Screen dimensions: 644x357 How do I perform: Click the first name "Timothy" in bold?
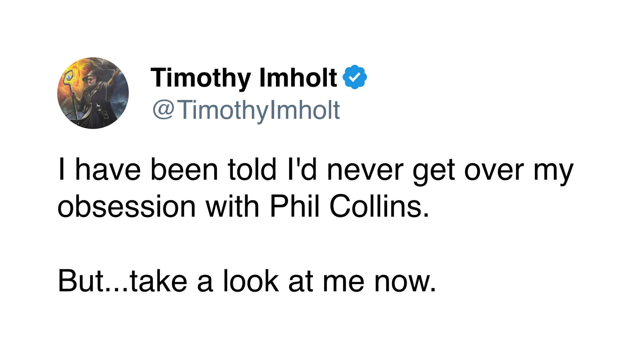click(200, 77)
